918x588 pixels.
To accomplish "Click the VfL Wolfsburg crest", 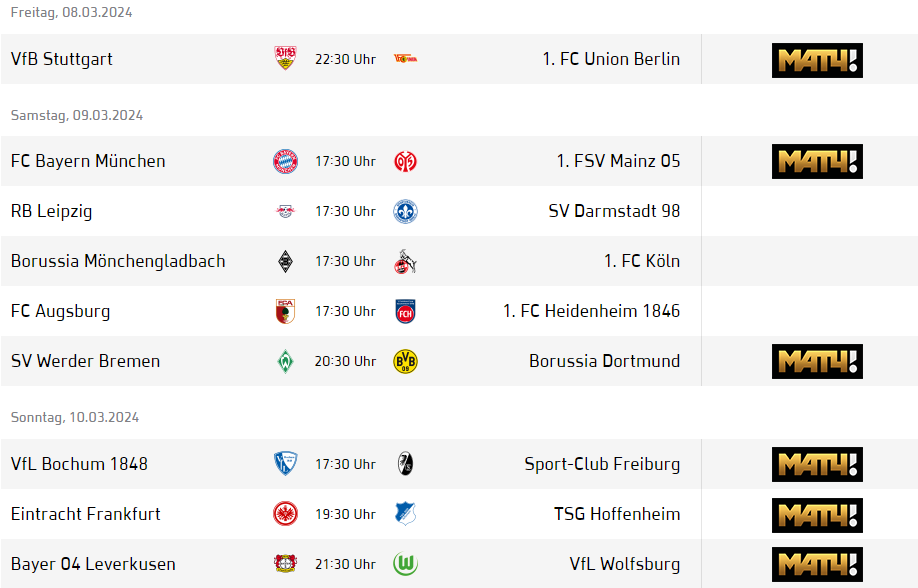I will tap(405, 564).
